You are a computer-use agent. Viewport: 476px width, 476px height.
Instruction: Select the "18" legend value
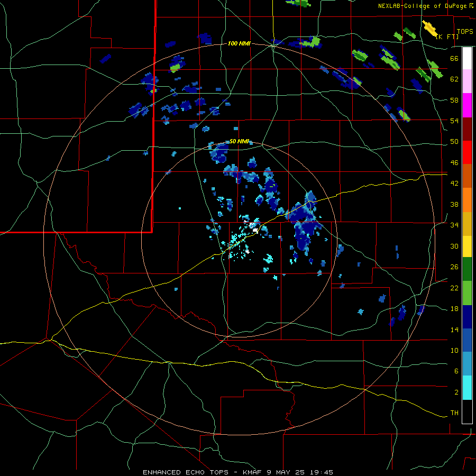pos(454,309)
